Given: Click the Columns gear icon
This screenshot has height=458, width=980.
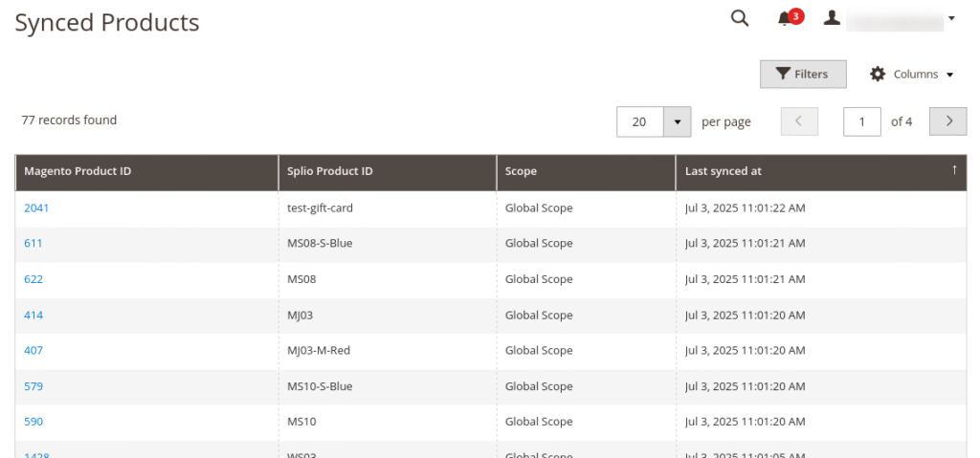Looking at the screenshot, I should pyautogui.click(x=878, y=75).
